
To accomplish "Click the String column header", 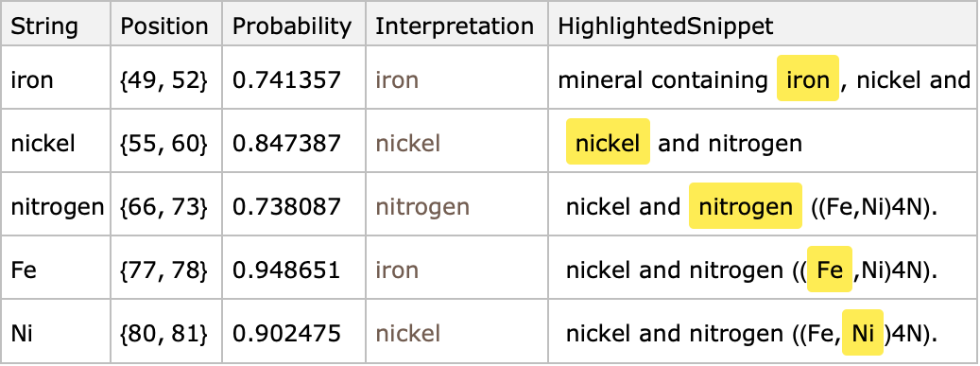I will (44, 26).
